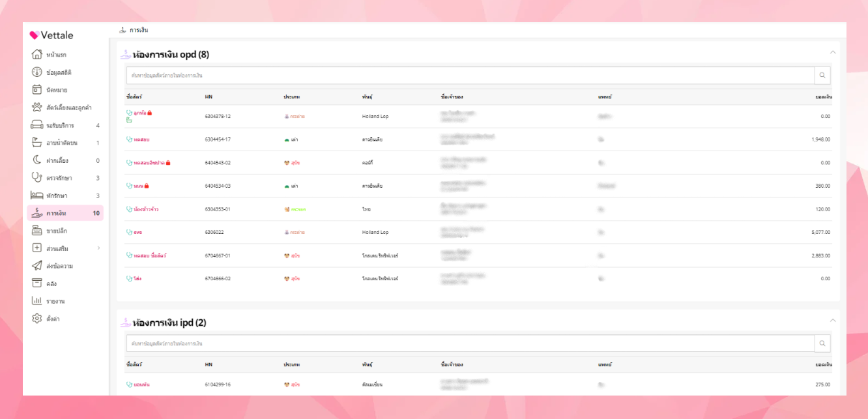The image size is (868, 419).
Task: Open the ตรวจรักษา stethoscope icon
Action: tap(37, 178)
